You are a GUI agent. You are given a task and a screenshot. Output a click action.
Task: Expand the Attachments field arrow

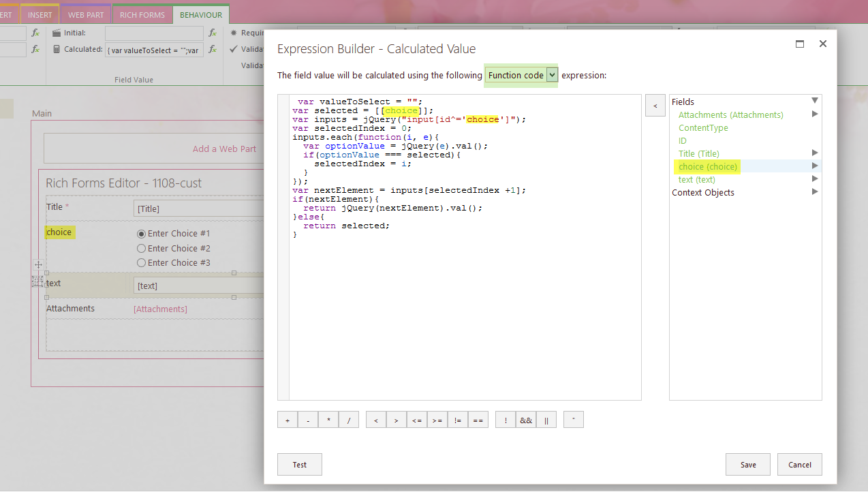point(814,114)
